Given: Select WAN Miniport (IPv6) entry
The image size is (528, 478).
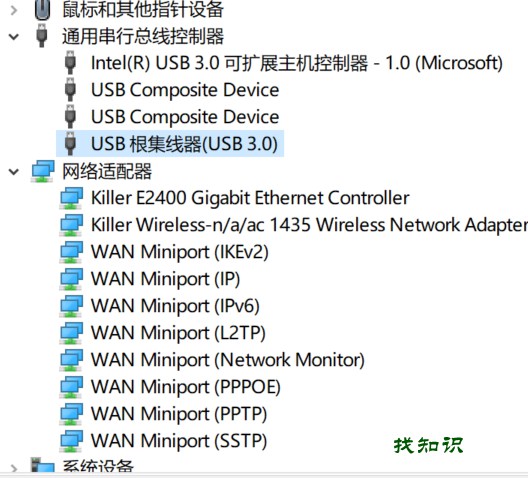Looking at the screenshot, I should (175, 306).
